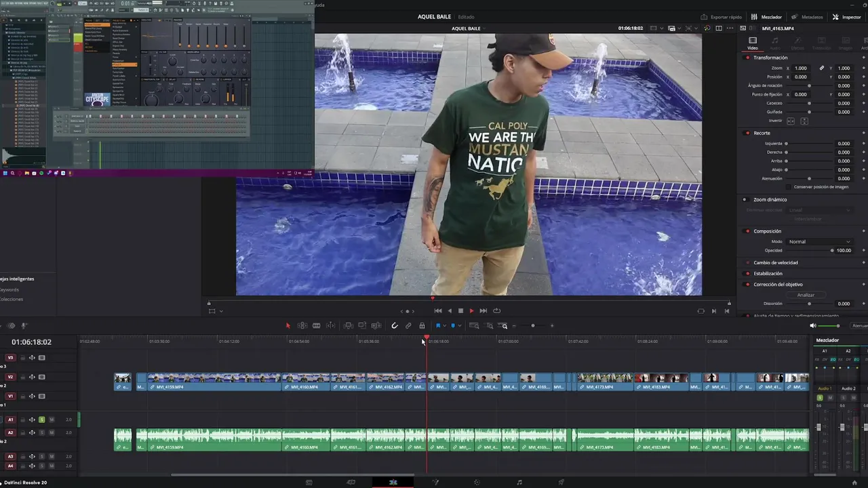Image resolution: width=868 pixels, height=488 pixels.
Task: Click the Ángulo de rotación slider
Action: click(x=809, y=86)
